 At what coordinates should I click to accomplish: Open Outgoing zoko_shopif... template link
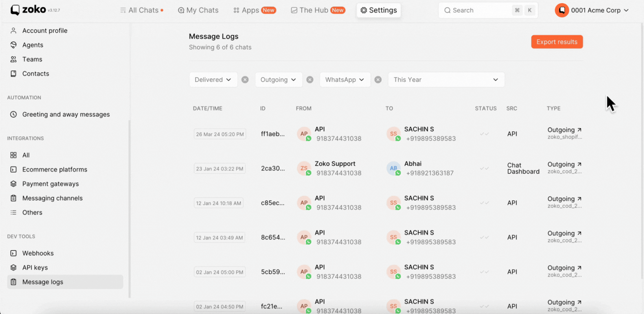[x=564, y=133]
